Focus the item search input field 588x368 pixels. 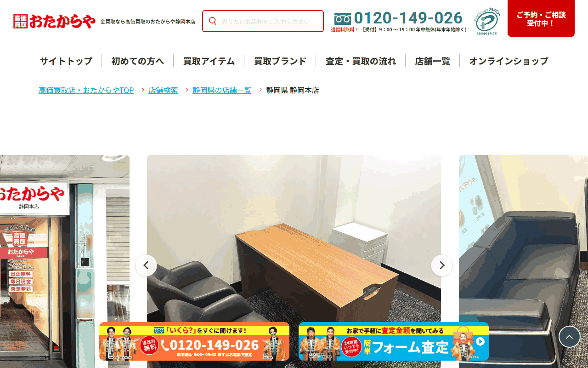pos(263,21)
